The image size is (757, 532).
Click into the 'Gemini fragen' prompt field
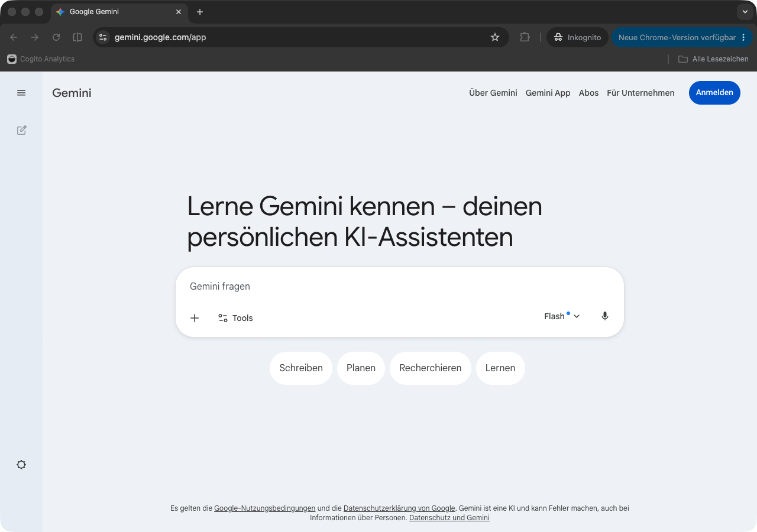point(399,287)
